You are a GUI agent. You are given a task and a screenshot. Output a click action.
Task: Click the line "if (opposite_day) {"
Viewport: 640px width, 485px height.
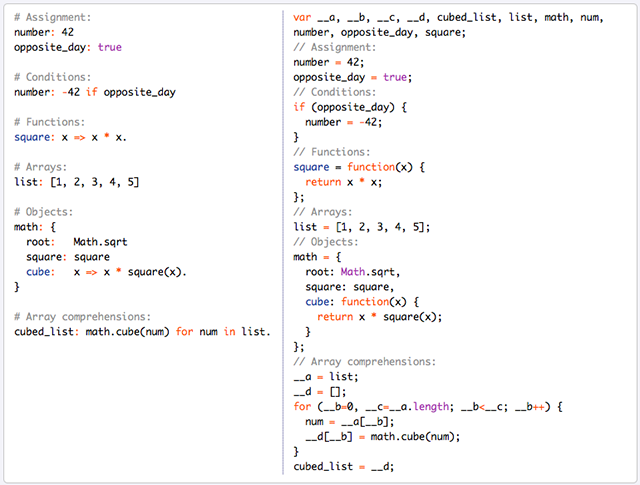[x=350, y=107]
